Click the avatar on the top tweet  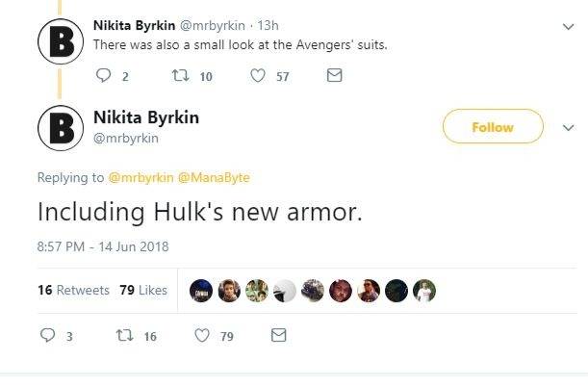click(58, 40)
